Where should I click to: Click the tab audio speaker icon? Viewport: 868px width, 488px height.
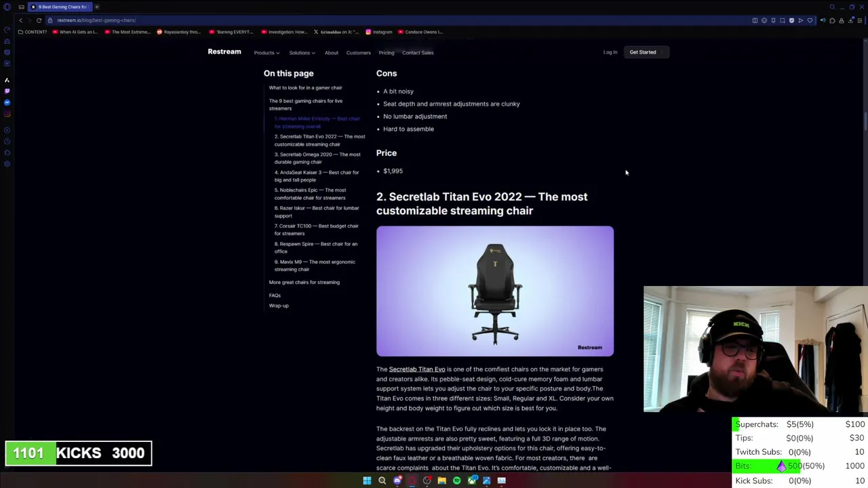823,20
